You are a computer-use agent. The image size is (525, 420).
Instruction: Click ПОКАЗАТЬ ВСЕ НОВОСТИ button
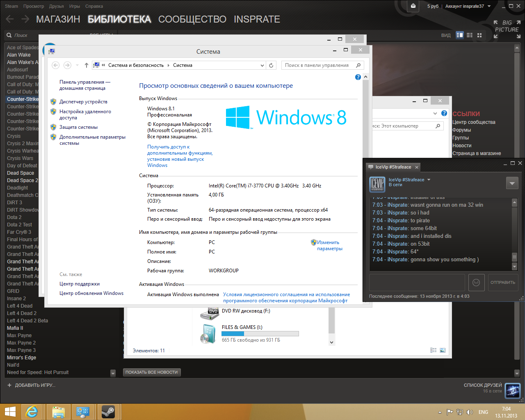pyautogui.click(x=152, y=372)
